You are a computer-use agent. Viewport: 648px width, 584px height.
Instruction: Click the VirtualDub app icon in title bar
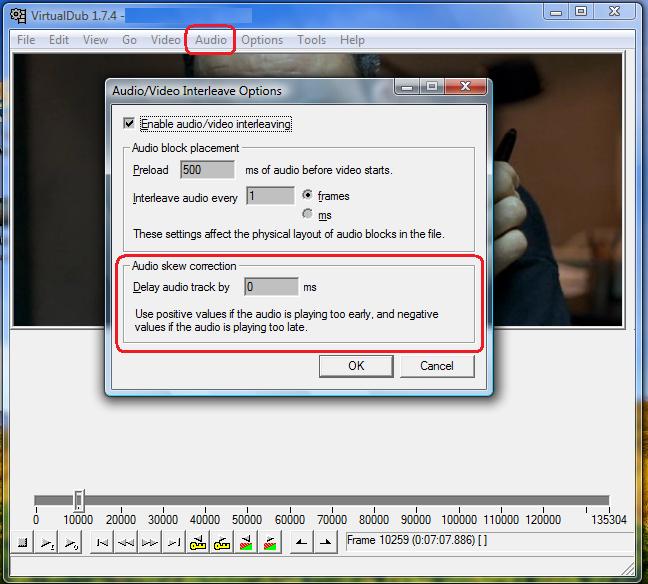(18, 16)
